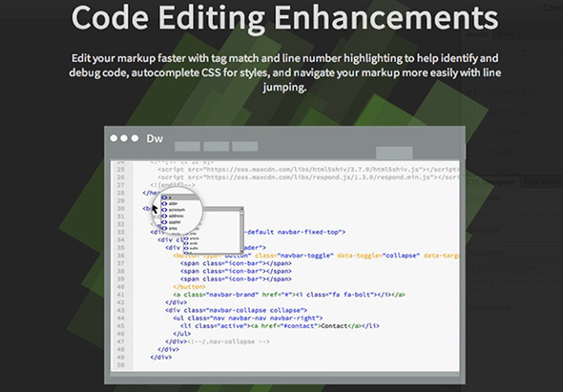Click the word 'Contact' in the code
This screenshot has width=563, height=392.
coord(334,326)
